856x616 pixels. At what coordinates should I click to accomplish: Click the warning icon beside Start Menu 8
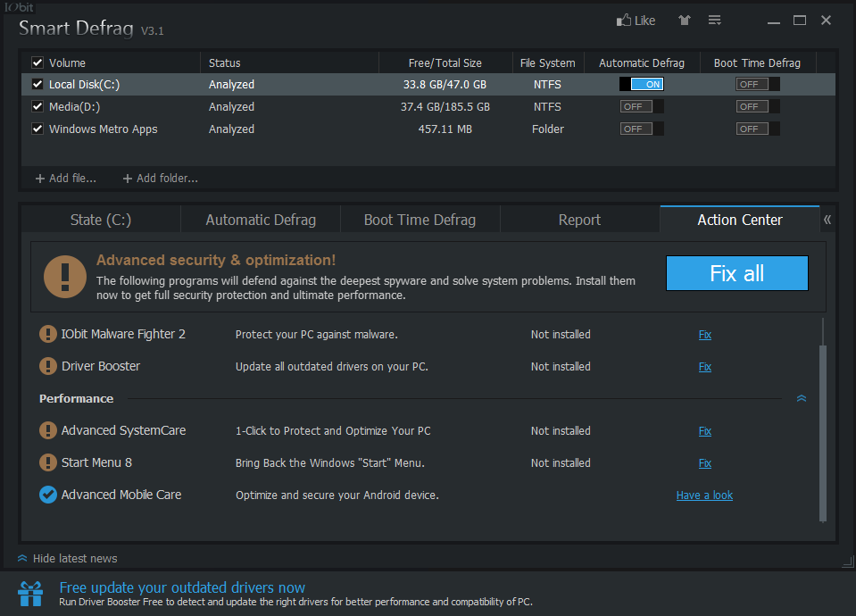click(x=48, y=463)
